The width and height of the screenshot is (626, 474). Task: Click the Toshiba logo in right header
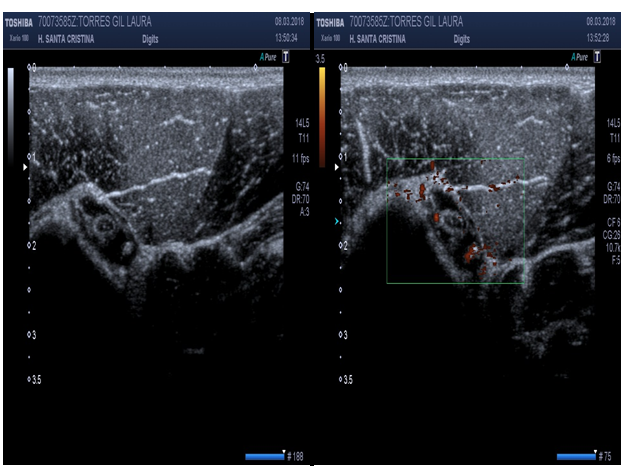pyautogui.click(x=330, y=19)
